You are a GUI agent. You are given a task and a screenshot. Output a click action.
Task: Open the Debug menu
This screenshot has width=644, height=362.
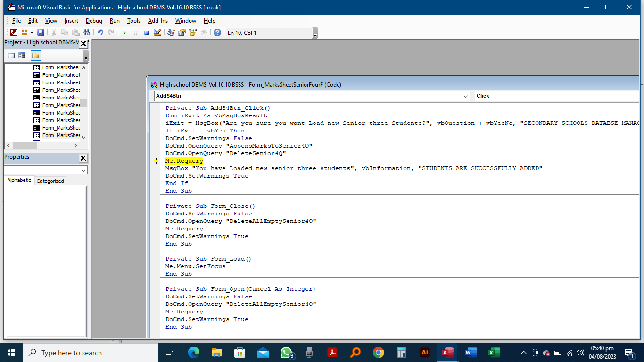click(94, 21)
